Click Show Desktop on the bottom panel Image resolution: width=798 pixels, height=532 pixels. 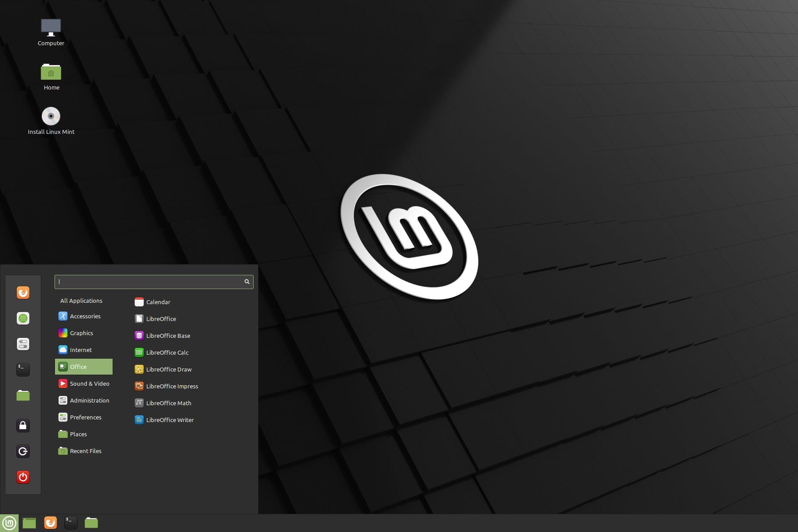29,523
